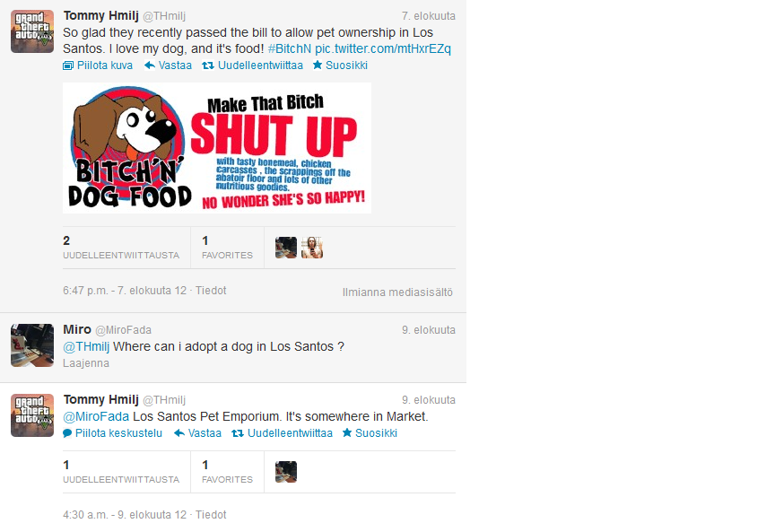This screenshot has height=532, width=775.
Task: Open Tiedot details of last tweet
Action: (x=211, y=515)
